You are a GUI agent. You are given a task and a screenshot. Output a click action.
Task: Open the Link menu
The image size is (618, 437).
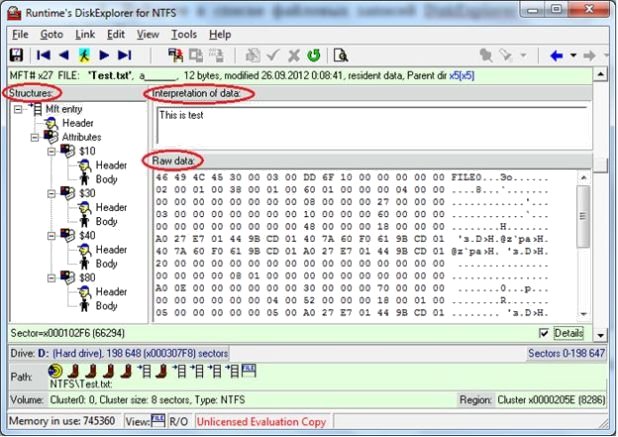click(85, 35)
